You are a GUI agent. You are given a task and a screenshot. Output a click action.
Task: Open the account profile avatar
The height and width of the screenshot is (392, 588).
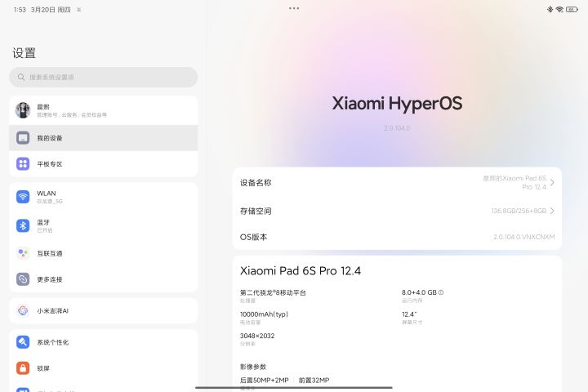(23, 110)
